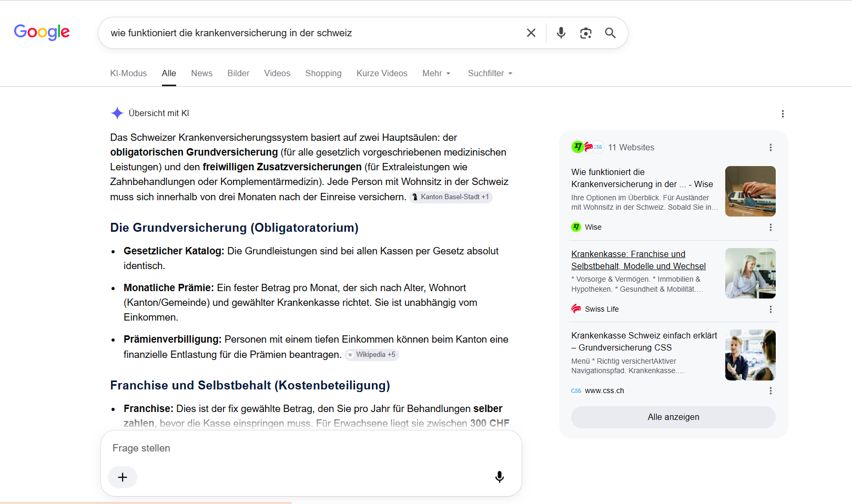852x504 pixels.
Task: Expand the Suchfilter dropdown
Action: (x=490, y=74)
